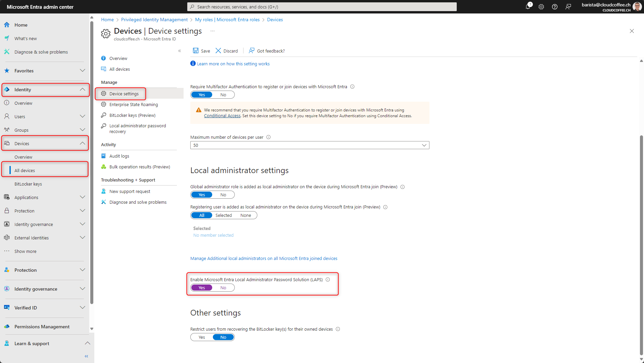Screen dimensions: 644x363
Task: Set multifactor authentication requirement to No
Action: tap(223, 95)
